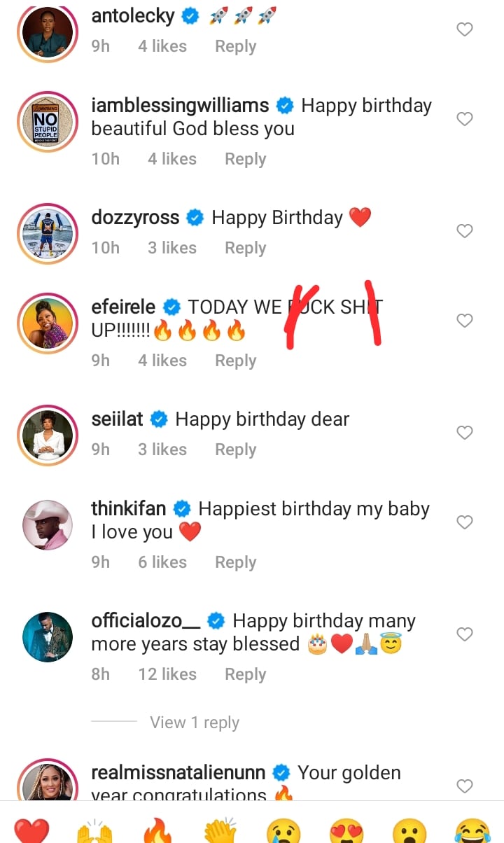Image resolution: width=504 pixels, height=843 pixels.
Task: Open realmissnatalienunn username profile link
Action: point(178,773)
